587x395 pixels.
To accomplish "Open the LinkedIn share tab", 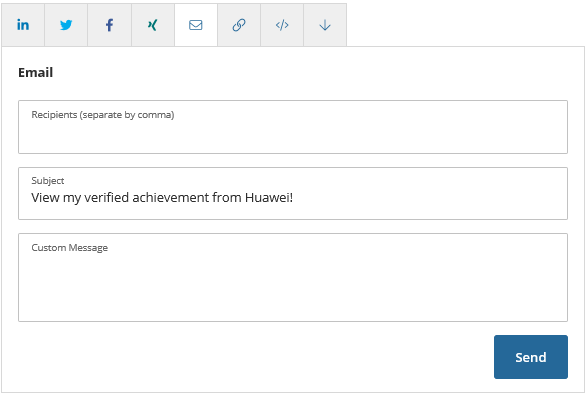I will [23, 25].
